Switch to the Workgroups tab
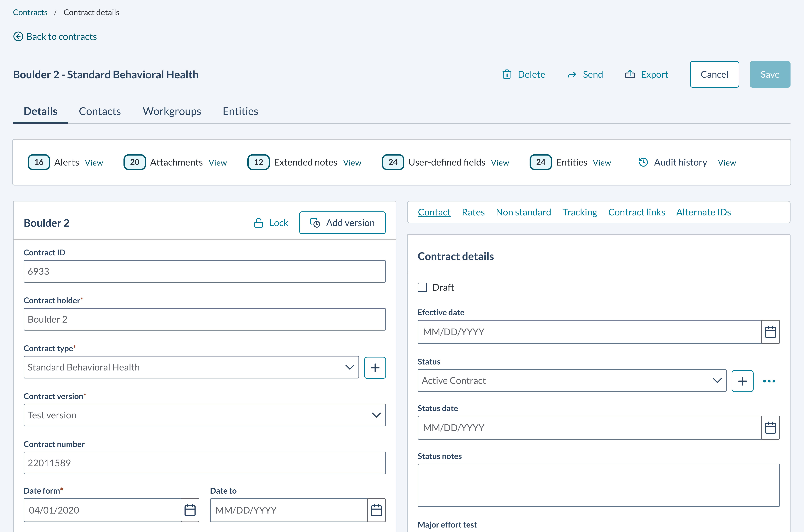Viewport: 804px width, 532px height. 172,111
